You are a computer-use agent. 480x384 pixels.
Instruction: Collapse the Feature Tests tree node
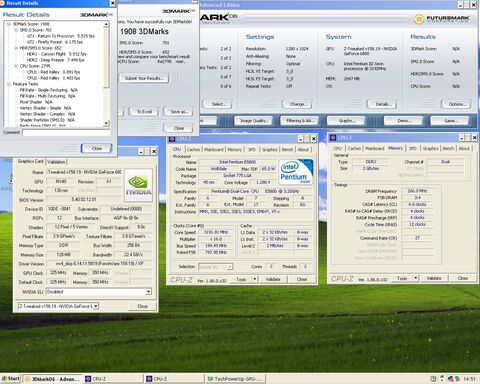[x=9, y=84]
